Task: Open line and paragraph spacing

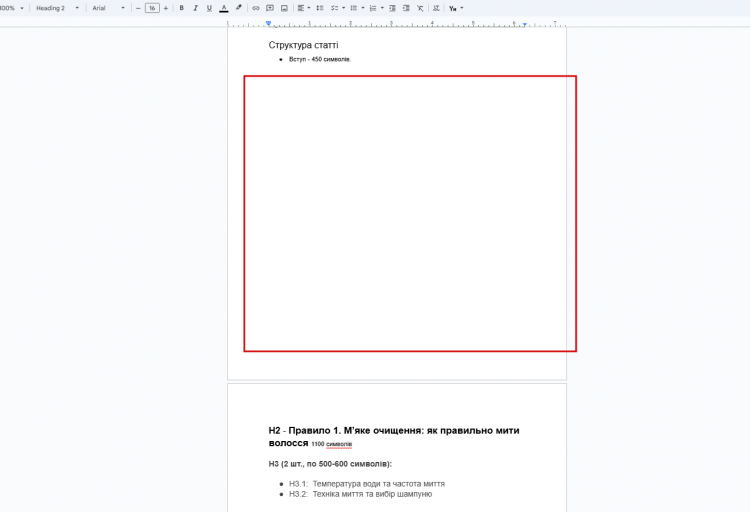Action: click(320, 8)
